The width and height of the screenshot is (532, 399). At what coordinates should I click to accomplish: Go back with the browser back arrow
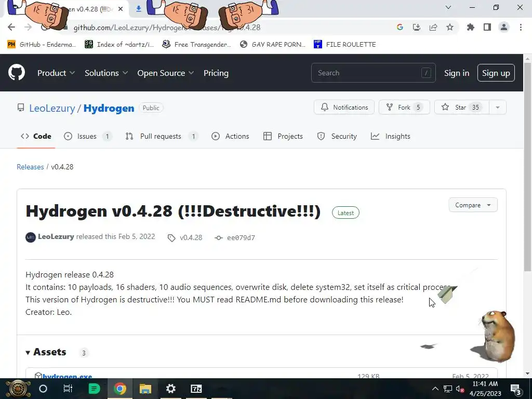(11, 27)
